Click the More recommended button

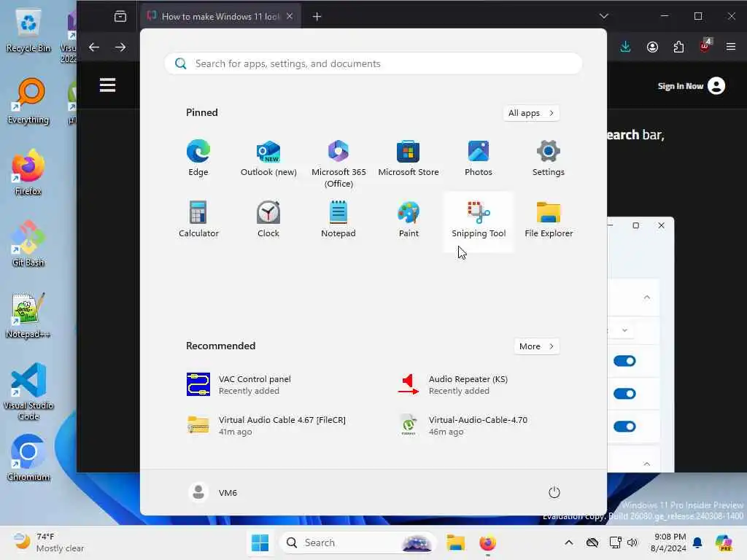pyautogui.click(x=536, y=346)
